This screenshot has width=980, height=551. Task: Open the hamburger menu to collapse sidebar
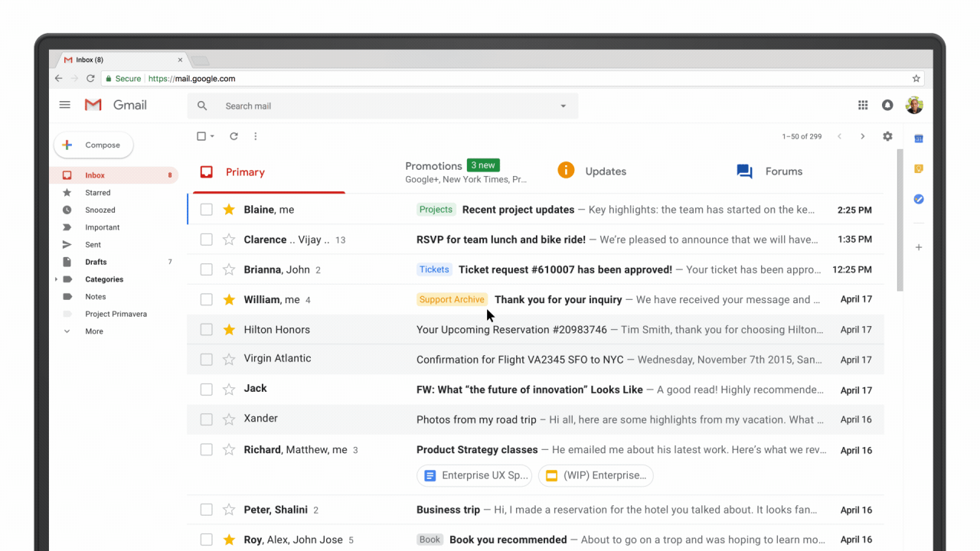click(64, 104)
